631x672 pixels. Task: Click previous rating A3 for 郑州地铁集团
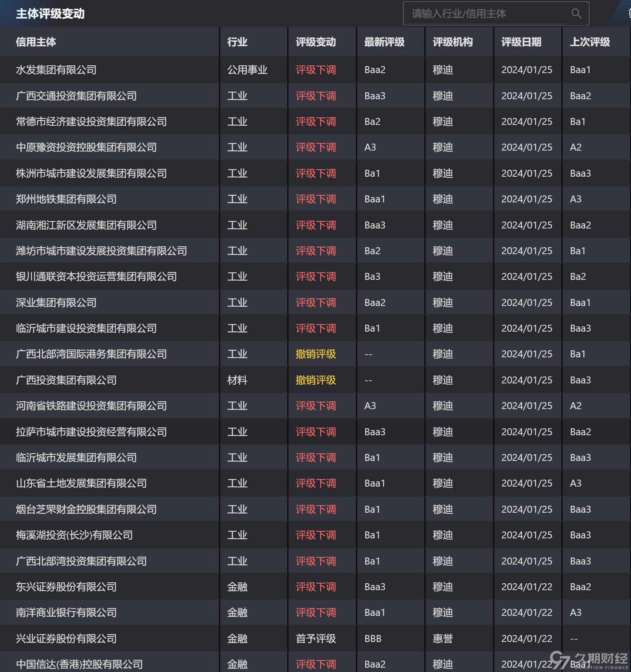[576, 199]
